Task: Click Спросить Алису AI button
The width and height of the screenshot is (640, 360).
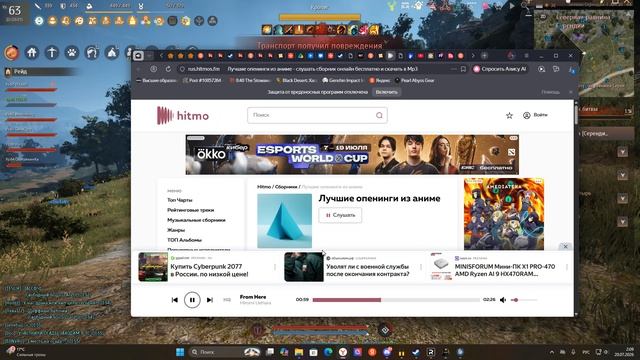Action: (x=500, y=69)
